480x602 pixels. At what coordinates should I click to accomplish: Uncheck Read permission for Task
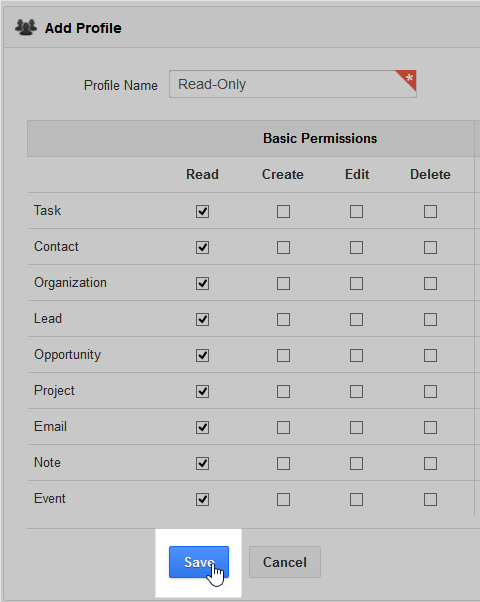[x=202, y=211]
